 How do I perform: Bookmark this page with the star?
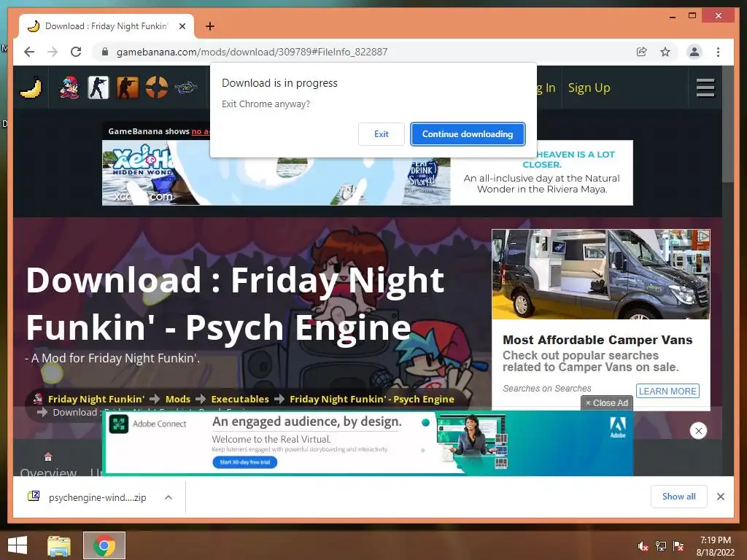coord(665,52)
